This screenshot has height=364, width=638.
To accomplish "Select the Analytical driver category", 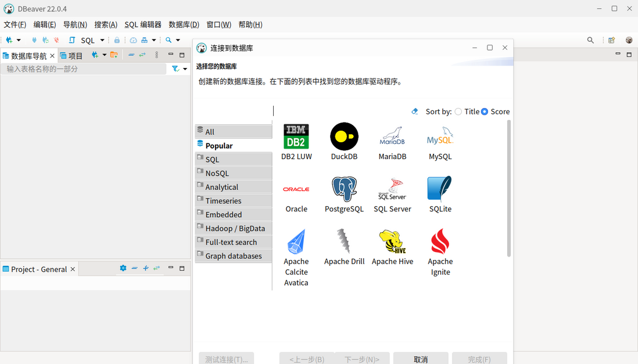I will (x=234, y=187).
